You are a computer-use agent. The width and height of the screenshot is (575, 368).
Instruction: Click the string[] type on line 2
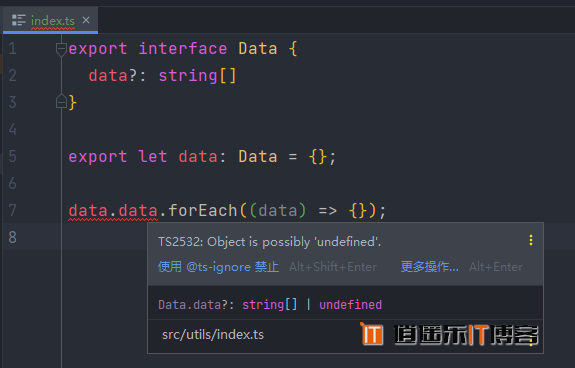coord(197,76)
